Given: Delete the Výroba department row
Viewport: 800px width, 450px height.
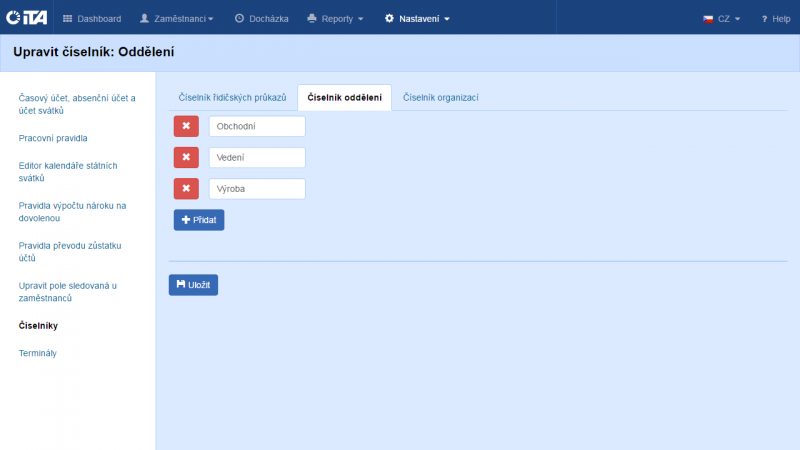Looking at the screenshot, I should coord(186,188).
